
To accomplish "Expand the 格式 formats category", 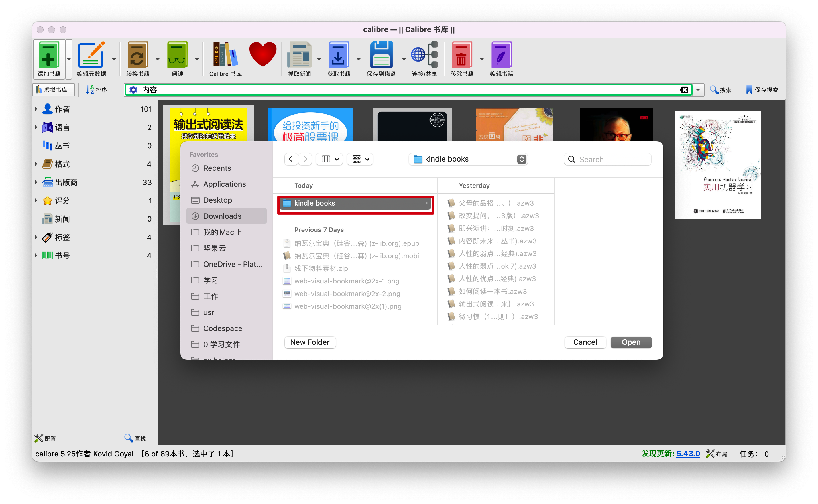I will pyautogui.click(x=36, y=164).
